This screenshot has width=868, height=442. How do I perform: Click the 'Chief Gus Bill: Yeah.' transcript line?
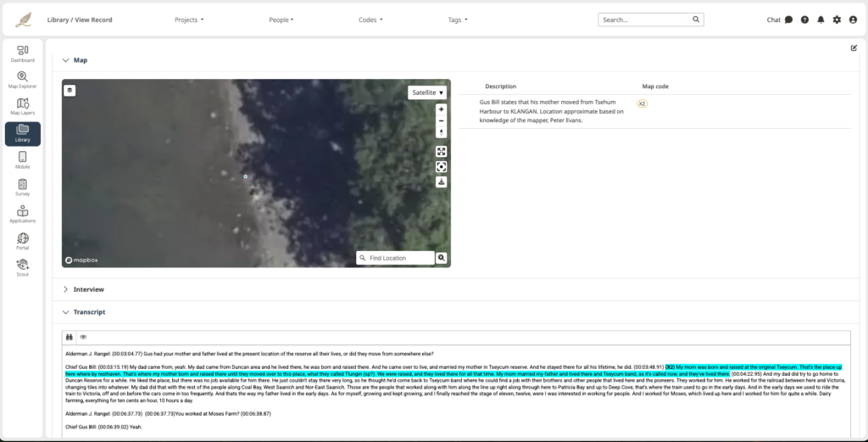104,427
